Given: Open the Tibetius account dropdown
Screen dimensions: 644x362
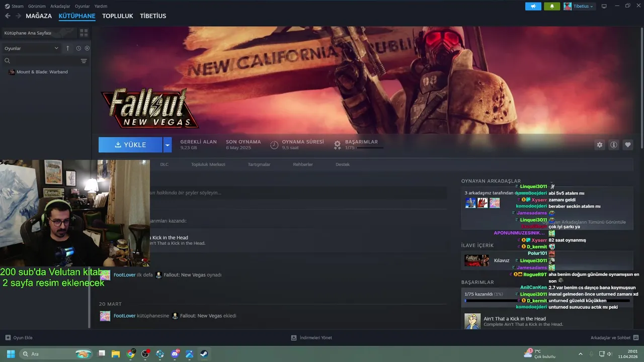Looking at the screenshot, I should tap(579, 6).
